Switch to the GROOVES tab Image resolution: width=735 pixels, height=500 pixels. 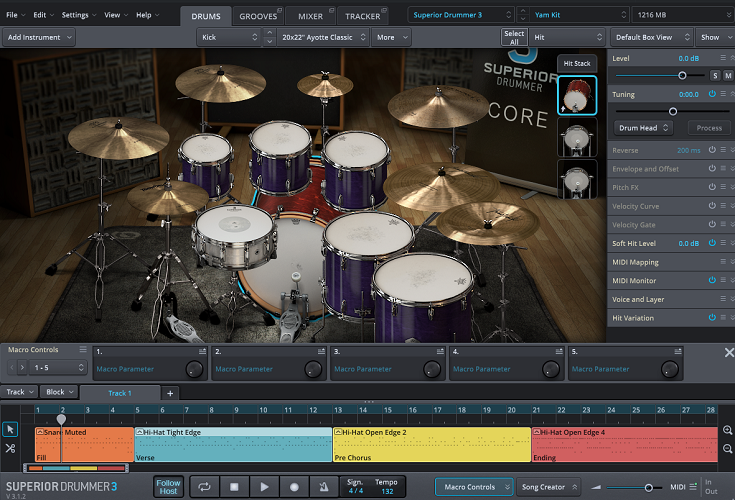point(258,16)
